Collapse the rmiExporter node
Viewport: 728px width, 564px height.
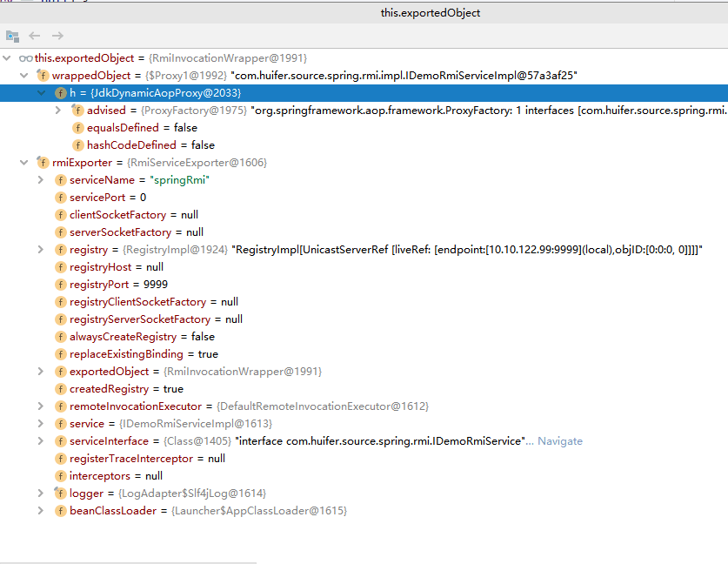[x=24, y=163]
